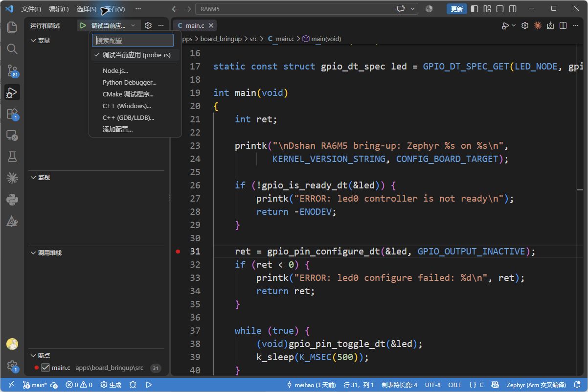This screenshot has height=392, width=588.
Task: Open Source Control view with 81 changes
Action: point(12,71)
